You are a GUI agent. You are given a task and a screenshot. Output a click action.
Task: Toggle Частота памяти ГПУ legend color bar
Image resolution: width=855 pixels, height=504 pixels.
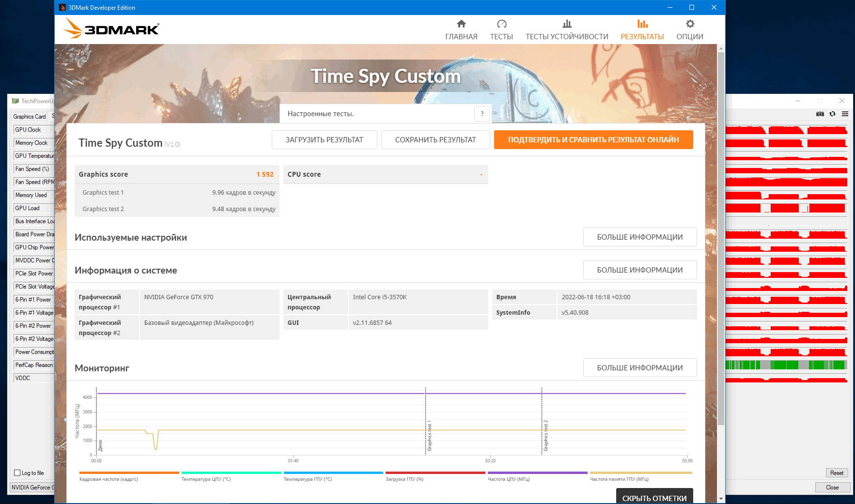pos(641,473)
